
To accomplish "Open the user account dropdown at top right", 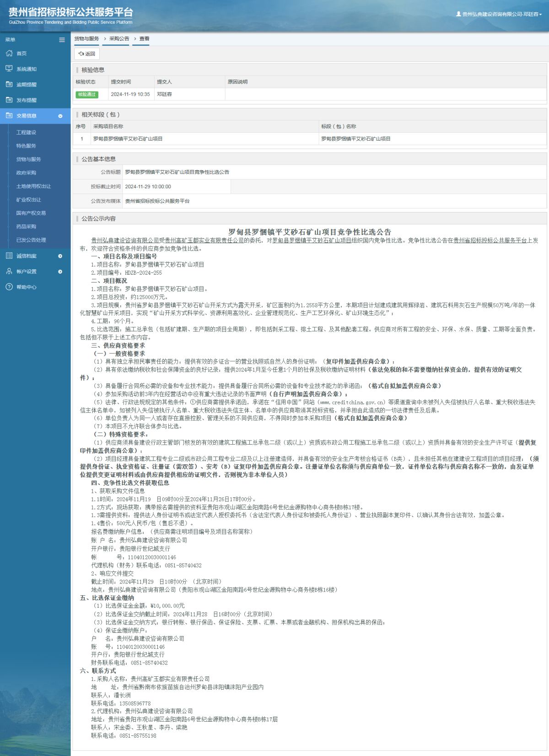I will (x=499, y=14).
